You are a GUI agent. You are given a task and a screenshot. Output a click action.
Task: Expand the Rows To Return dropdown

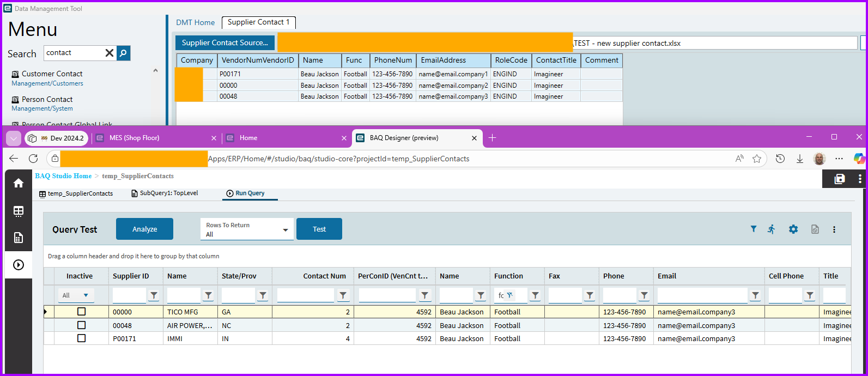click(x=285, y=230)
